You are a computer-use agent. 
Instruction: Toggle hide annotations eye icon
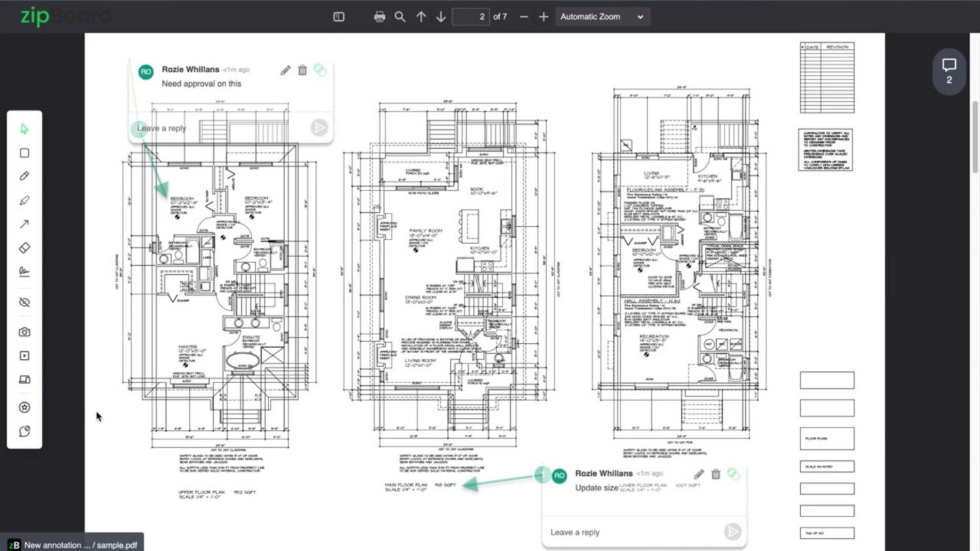(24, 302)
